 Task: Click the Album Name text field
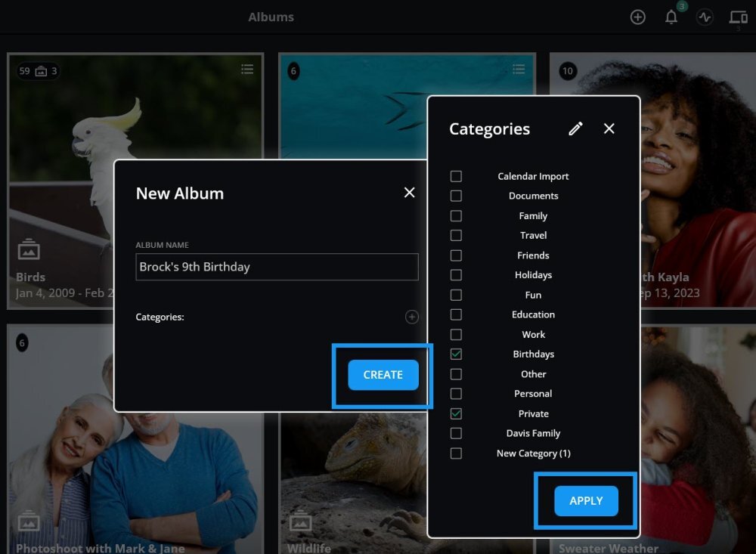pos(277,267)
